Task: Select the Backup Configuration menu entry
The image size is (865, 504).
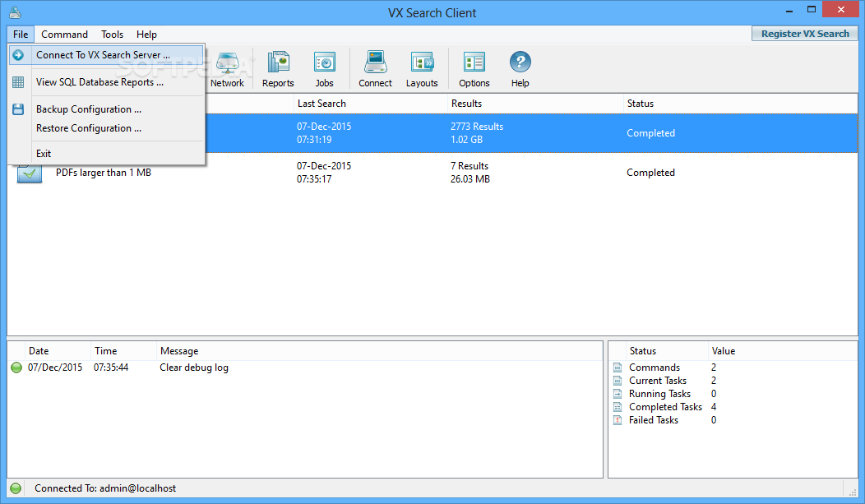Action: (x=107, y=109)
